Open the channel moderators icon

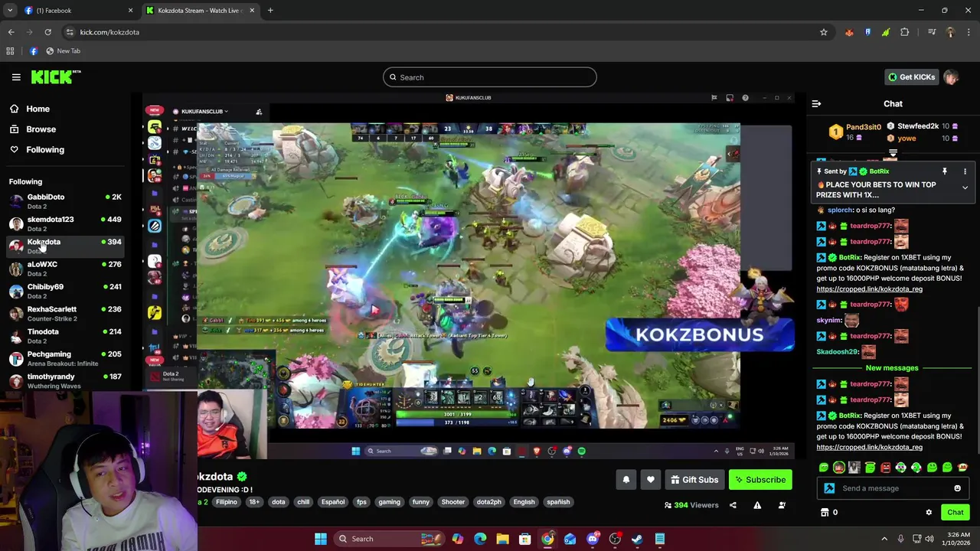[x=782, y=505]
